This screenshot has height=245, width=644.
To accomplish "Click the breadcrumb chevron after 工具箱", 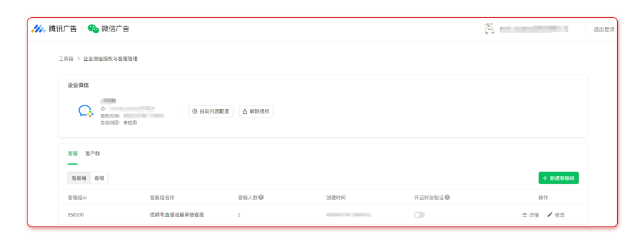I will tap(78, 59).
